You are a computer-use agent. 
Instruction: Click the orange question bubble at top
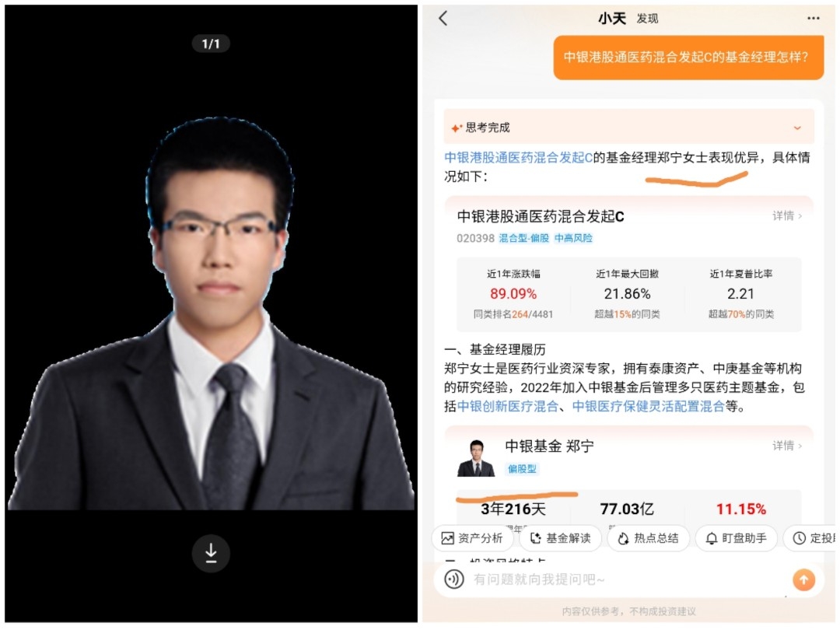pos(688,58)
